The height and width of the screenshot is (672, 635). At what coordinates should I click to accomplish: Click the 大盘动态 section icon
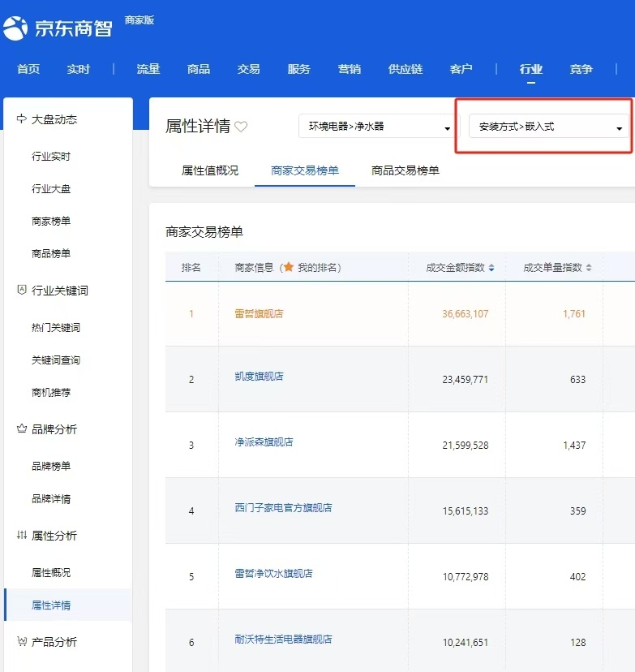tap(21, 118)
